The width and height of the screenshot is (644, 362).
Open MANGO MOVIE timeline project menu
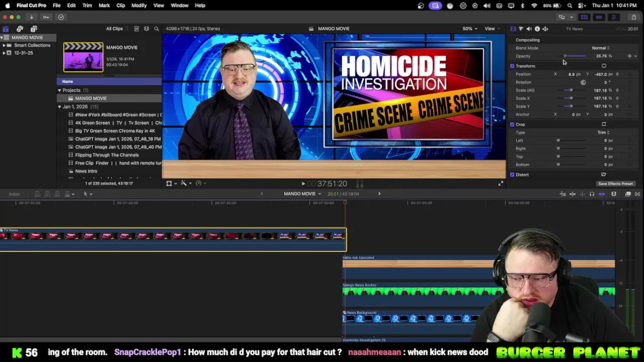[x=302, y=194]
